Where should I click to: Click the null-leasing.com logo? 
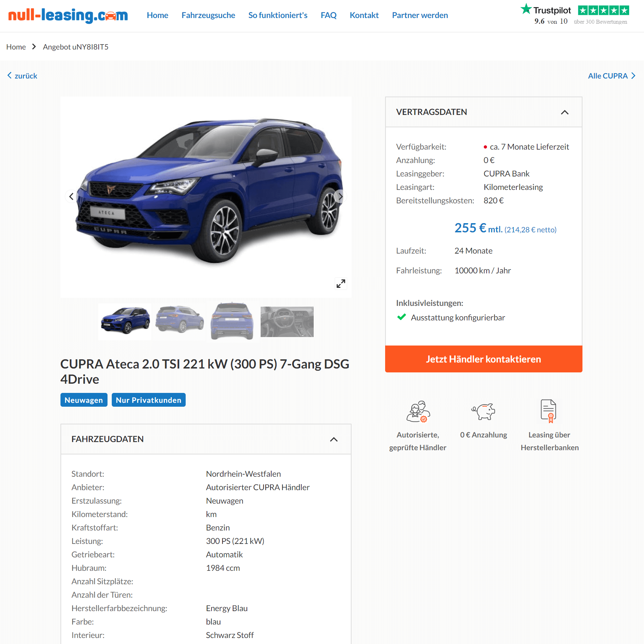68,15
